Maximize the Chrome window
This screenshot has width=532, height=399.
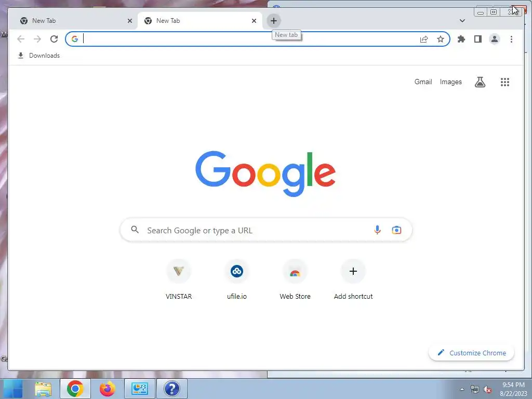click(494, 12)
